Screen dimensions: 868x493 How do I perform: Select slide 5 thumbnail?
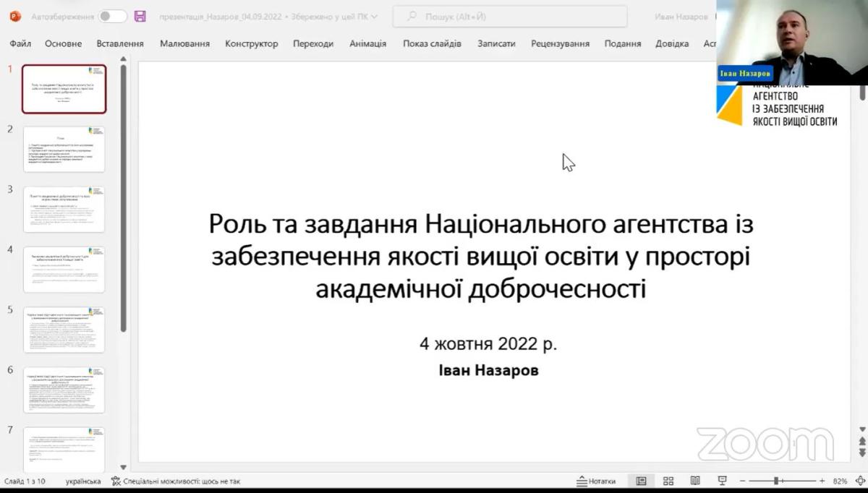point(64,329)
